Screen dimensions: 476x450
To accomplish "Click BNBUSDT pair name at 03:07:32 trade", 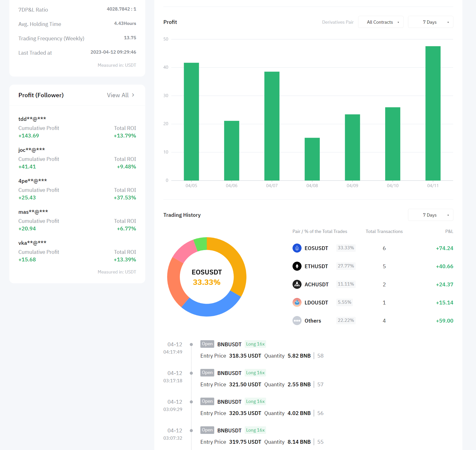I will tap(229, 431).
